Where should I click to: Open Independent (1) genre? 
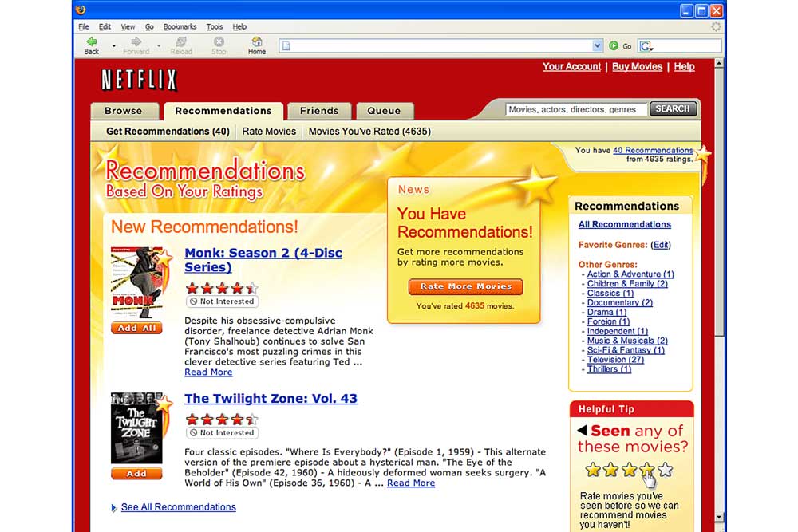[x=618, y=331]
